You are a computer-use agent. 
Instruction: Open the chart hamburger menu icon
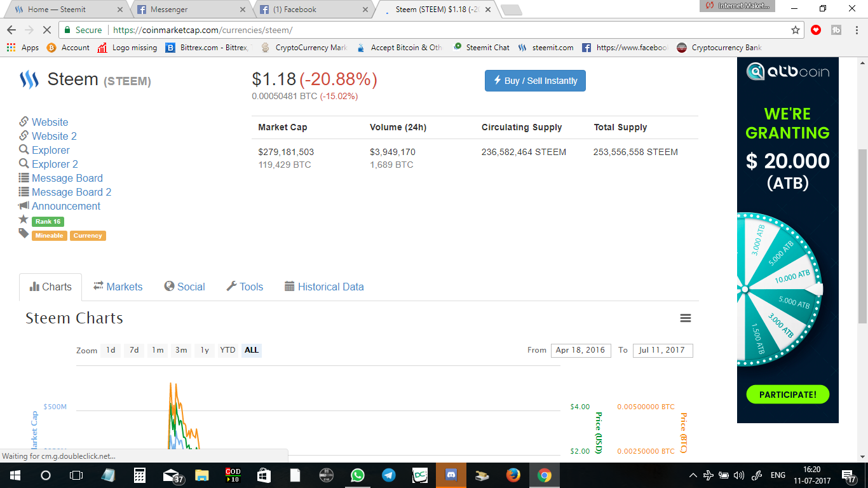(x=686, y=318)
